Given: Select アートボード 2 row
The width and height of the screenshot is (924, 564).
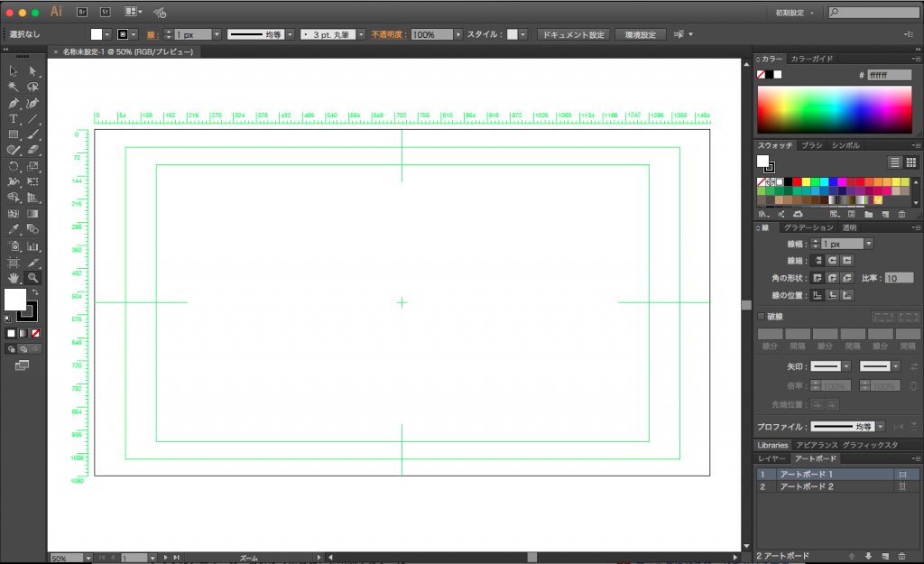Looking at the screenshot, I should click(837, 486).
